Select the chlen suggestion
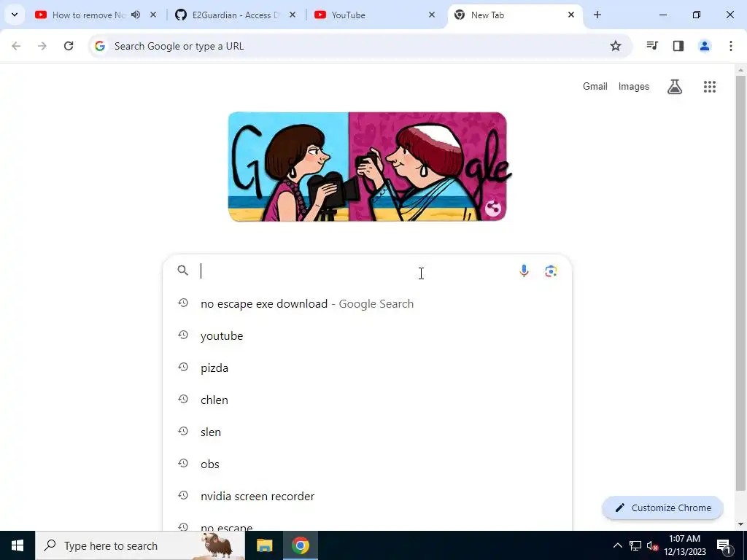747x560 pixels. pos(367,400)
